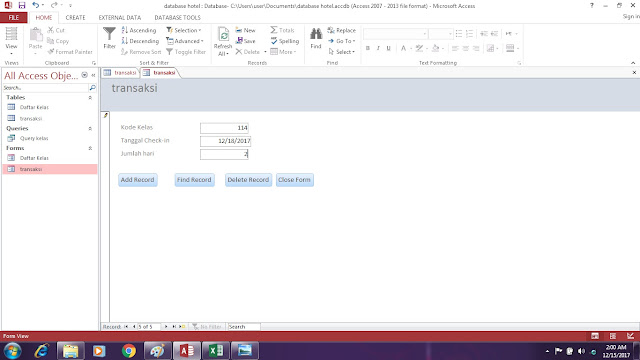This screenshot has height=360, width=640.
Task: Run the Spelling check
Action: point(285,41)
